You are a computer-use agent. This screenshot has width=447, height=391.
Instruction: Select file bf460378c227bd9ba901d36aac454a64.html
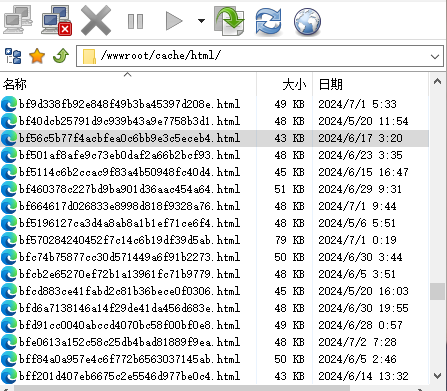click(x=129, y=189)
